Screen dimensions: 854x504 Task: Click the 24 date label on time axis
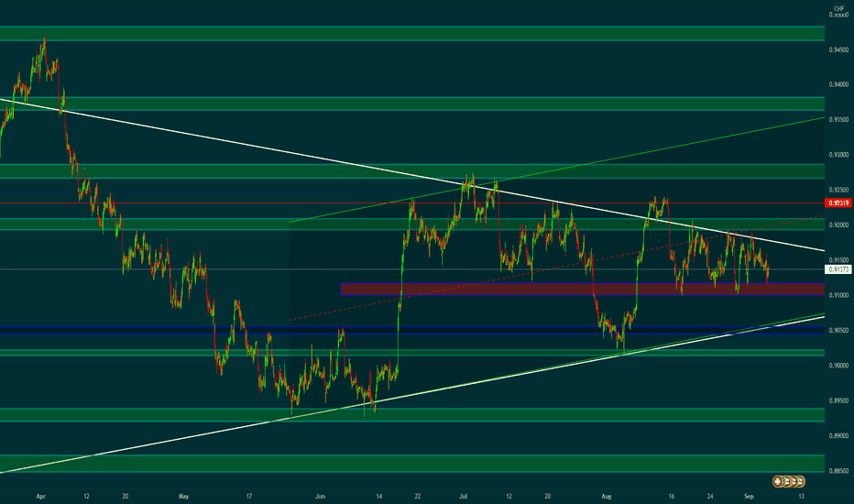pyautogui.click(x=710, y=497)
